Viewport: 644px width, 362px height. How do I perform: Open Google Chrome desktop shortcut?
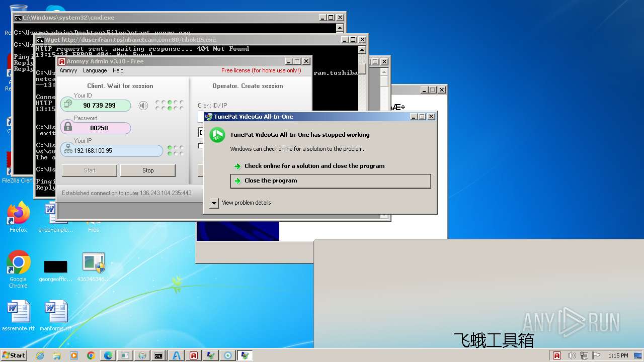coord(18,269)
